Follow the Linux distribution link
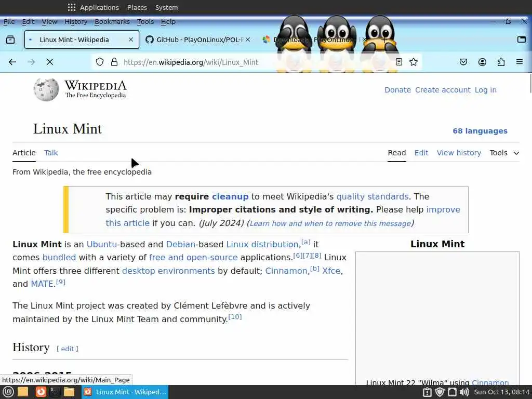Screen dimensions: 532x399 pyautogui.click(x=262, y=244)
